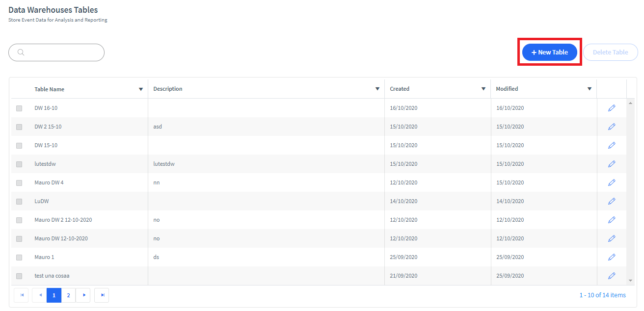Edit the lutestdw table with pencil icon

612,164
